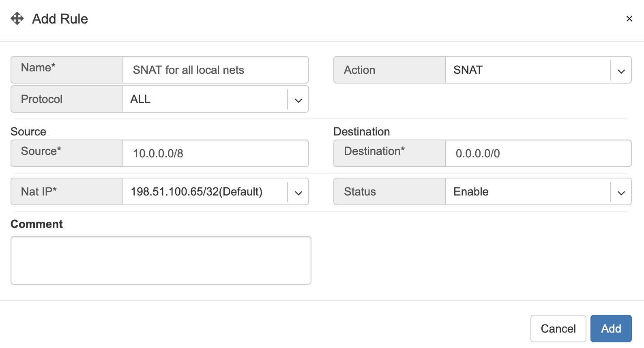Open the Protocol select showing ALL
Screen dimensions: 644x348
pos(205,99)
